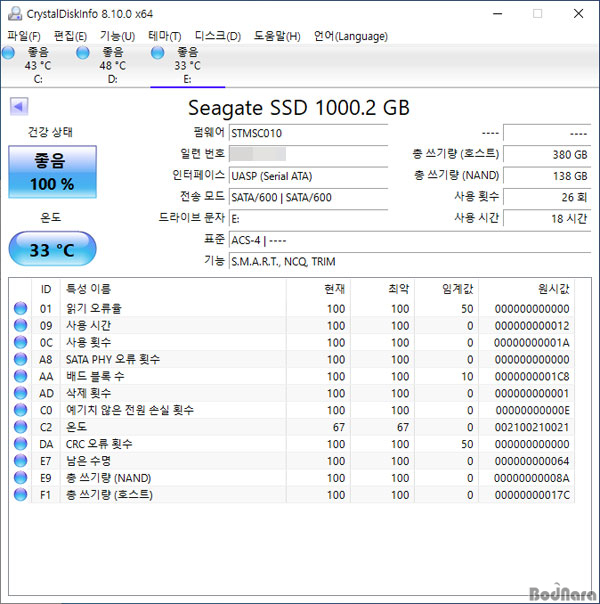The image size is (600, 604).
Task: Click the 33 °C temperature button
Action: (52, 249)
